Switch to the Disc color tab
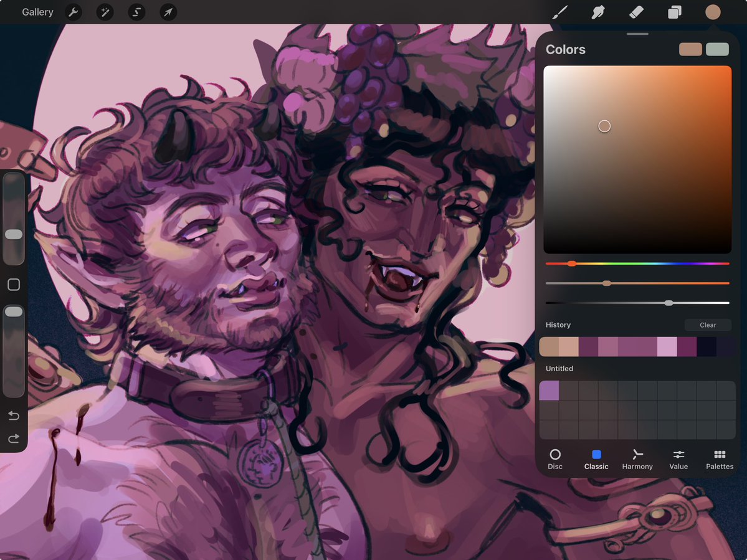 (555, 460)
